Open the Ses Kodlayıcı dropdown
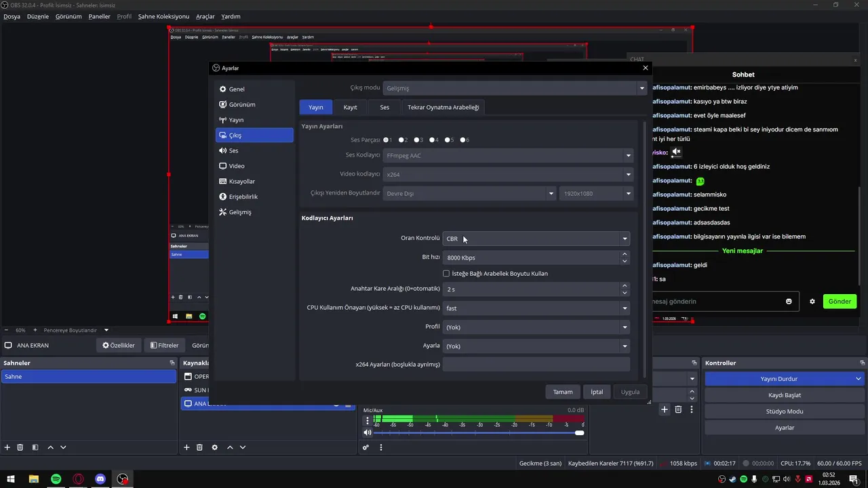 tap(508, 155)
